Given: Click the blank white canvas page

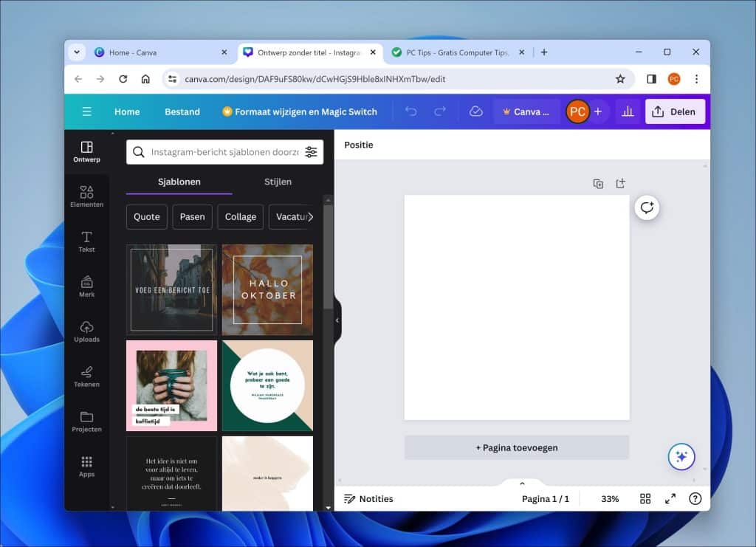Looking at the screenshot, I should 517,308.
